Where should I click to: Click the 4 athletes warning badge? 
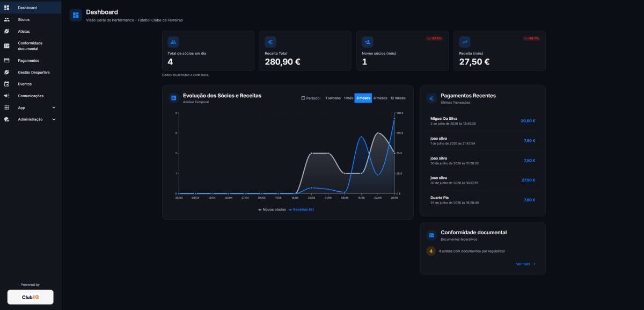coord(431,251)
